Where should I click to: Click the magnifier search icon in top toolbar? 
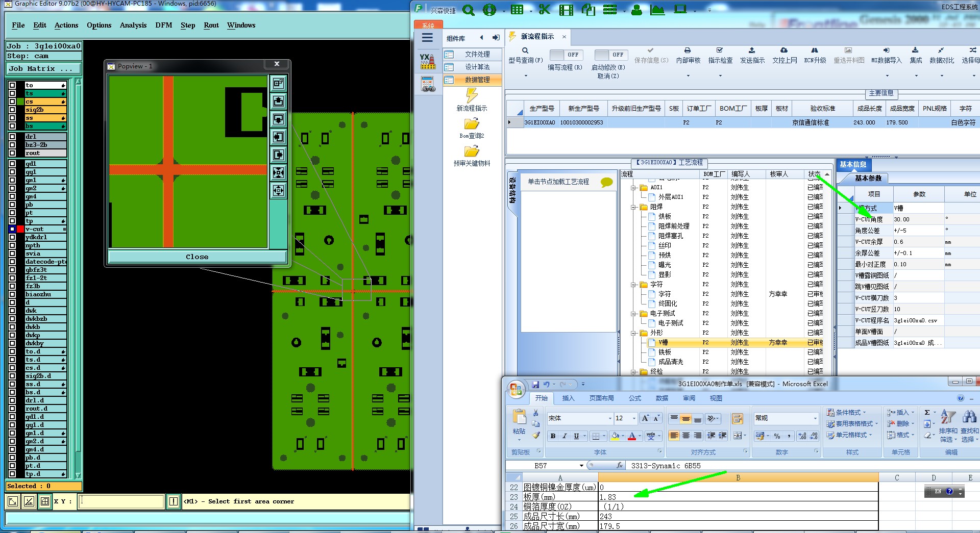[x=468, y=10]
